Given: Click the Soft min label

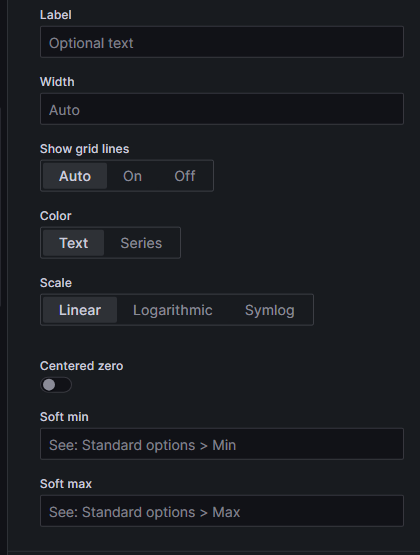Looking at the screenshot, I should coord(64,417).
